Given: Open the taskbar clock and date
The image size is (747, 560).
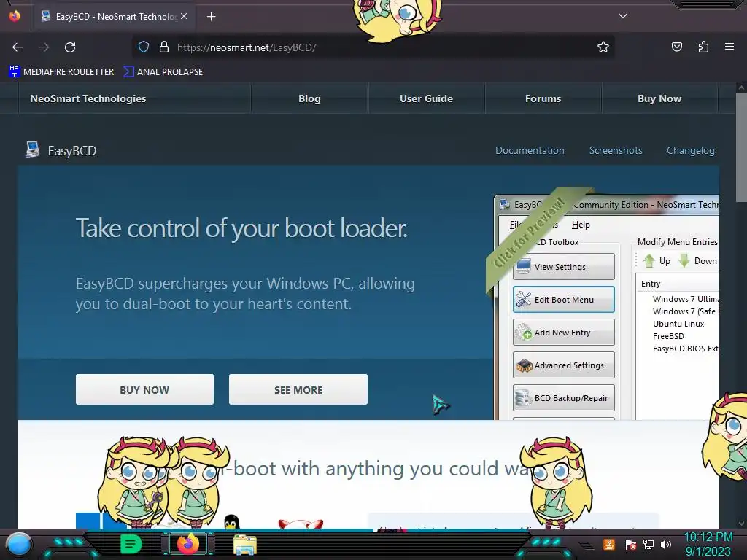Looking at the screenshot, I should 708,544.
